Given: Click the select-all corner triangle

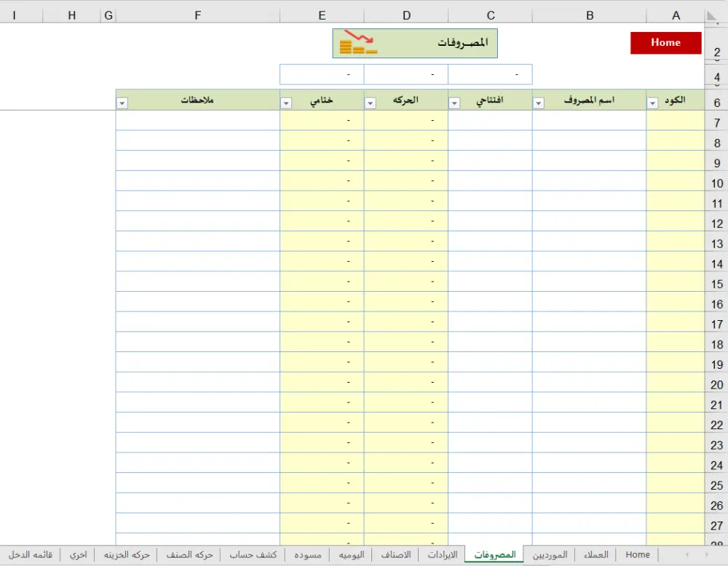Looking at the screenshot, I should pos(712,15).
